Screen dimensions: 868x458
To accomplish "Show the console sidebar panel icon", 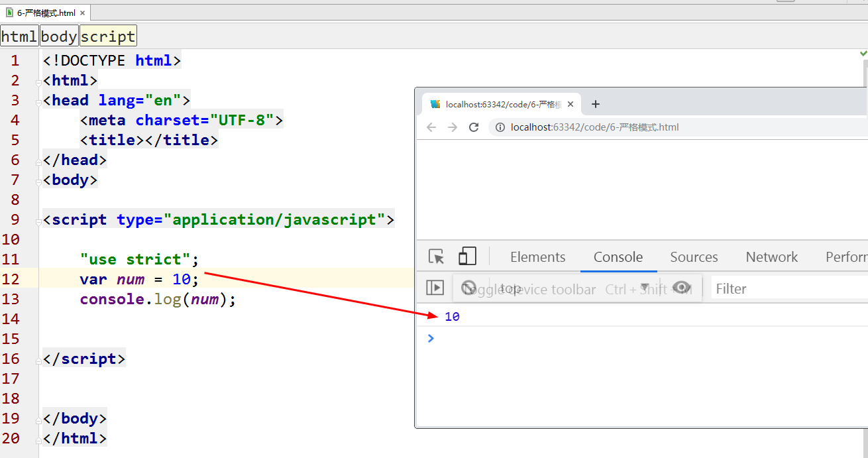I will tap(435, 288).
